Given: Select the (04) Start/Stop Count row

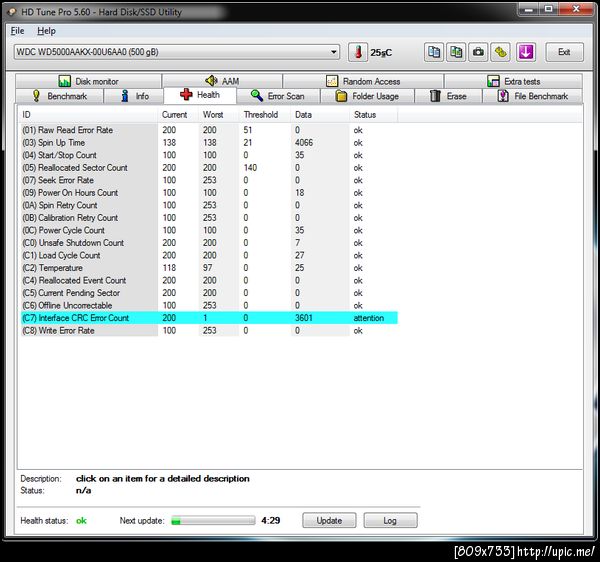Looking at the screenshot, I should (x=209, y=155).
